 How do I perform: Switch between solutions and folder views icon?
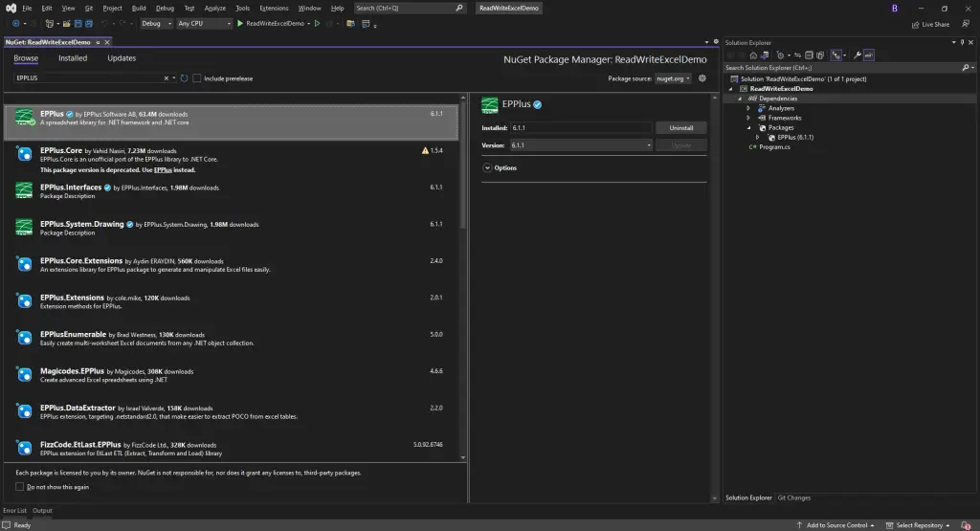pos(765,55)
